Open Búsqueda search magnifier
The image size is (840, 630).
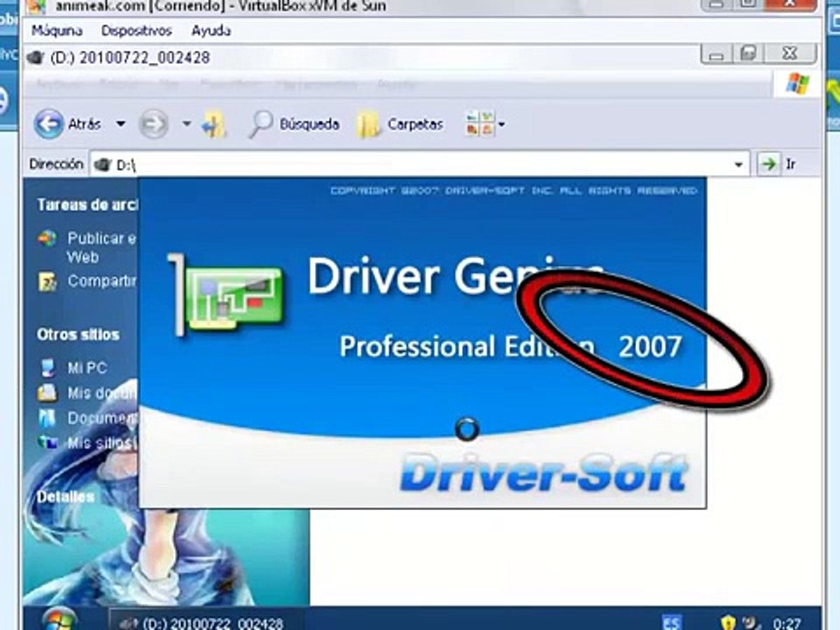point(261,124)
